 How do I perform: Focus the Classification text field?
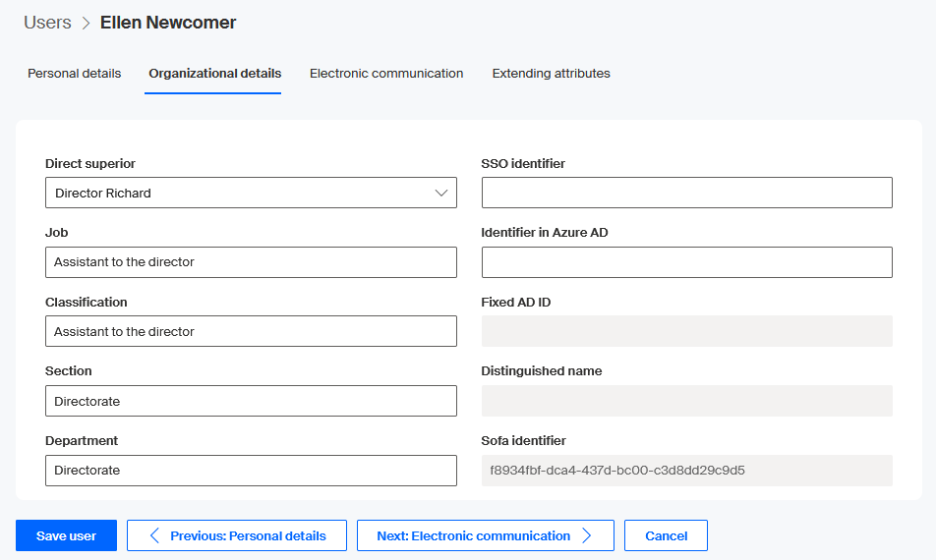point(251,332)
